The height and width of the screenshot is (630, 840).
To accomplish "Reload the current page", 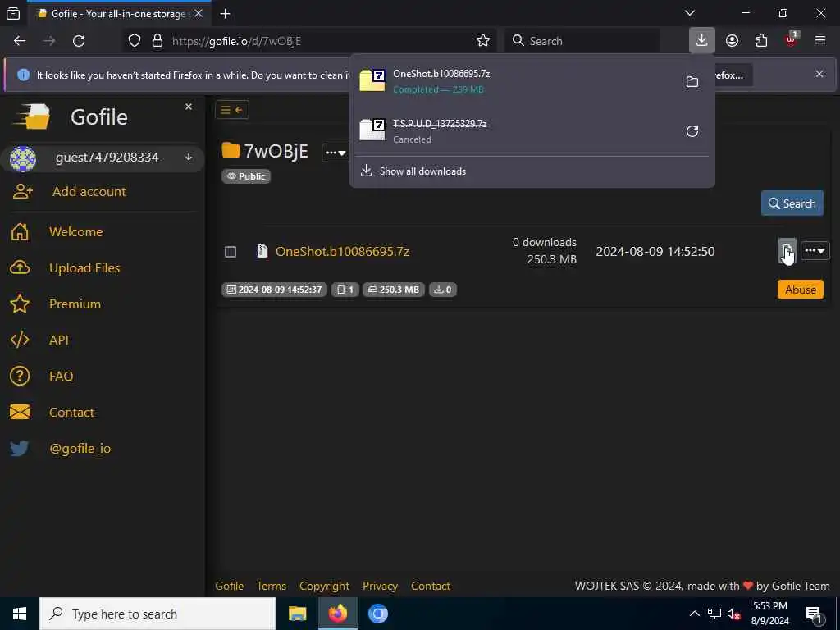I will point(79,41).
